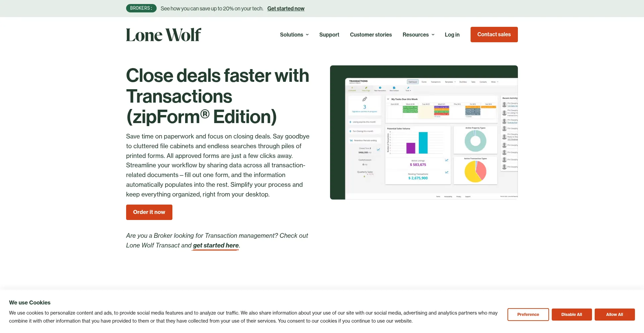
Task: Select Dashboard tab in the preview image
Action: click(x=413, y=82)
